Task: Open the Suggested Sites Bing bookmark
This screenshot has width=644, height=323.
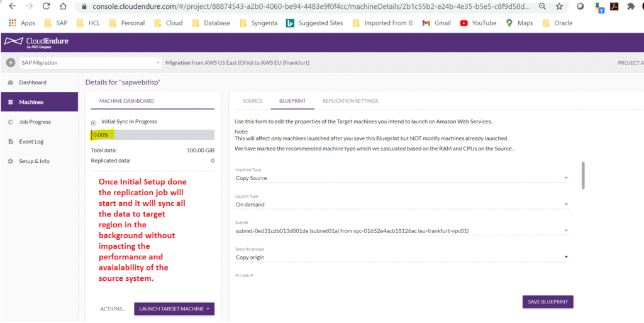Action: [314, 23]
